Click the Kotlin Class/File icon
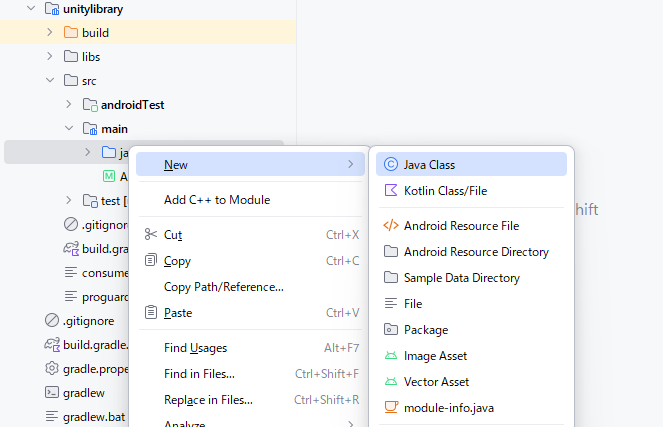Image resolution: width=663 pixels, height=427 pixels. tap(391, 190)
